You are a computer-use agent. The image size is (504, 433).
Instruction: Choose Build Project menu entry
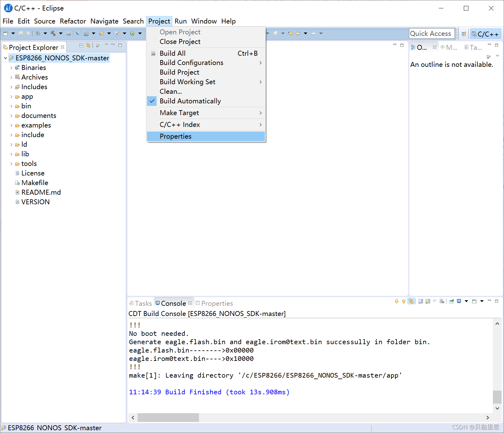[x=206, y=72]
